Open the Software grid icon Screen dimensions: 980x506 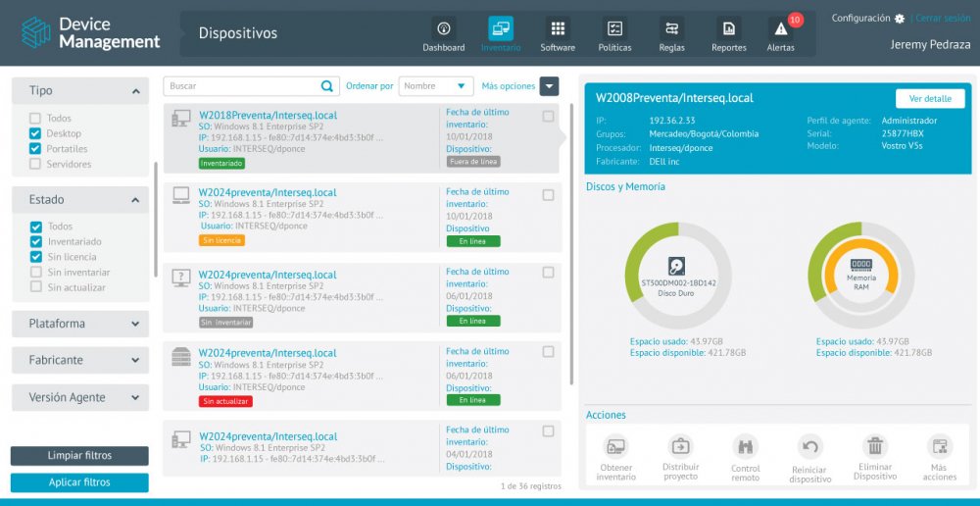tap(558, 29)
